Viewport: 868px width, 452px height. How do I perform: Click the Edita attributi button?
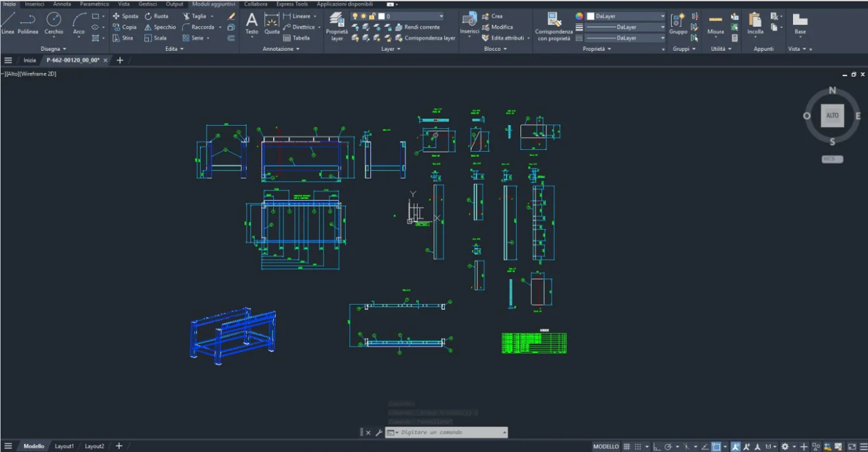(x=506, y=38)
